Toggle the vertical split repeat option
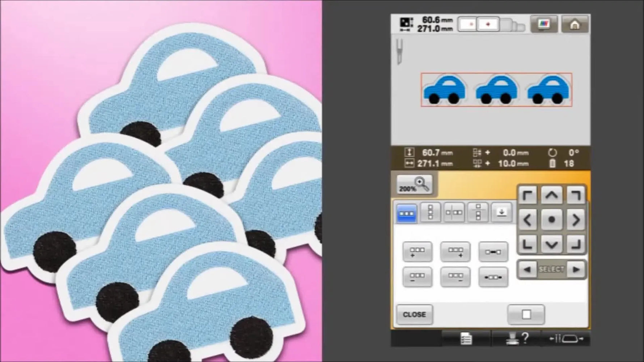Screen dimensions: 644x362 tap(478, 212)
